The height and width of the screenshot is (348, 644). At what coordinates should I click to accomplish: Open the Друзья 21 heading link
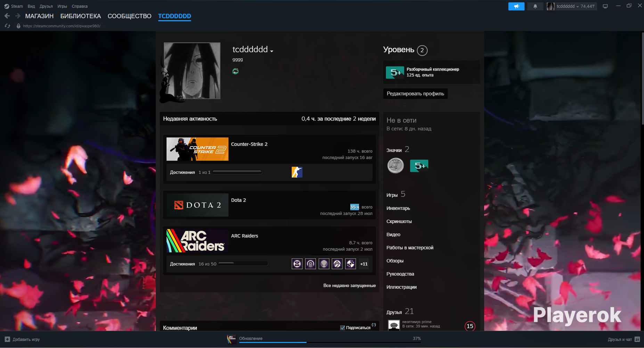coord(400,311)
